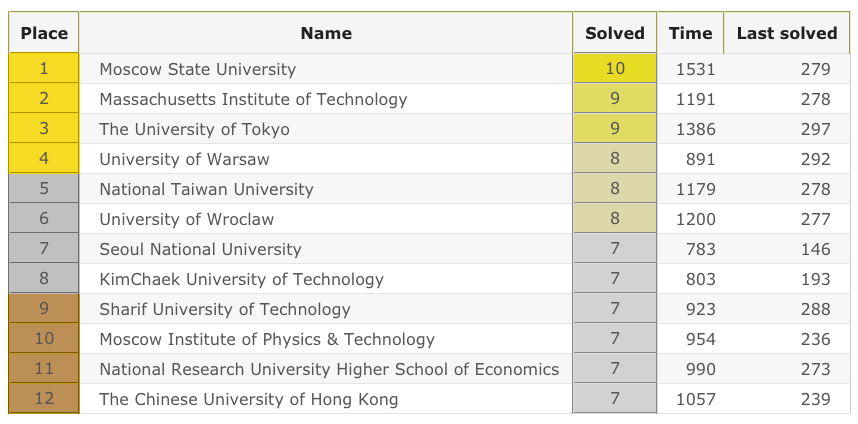Click the Solved column header
Screen dimensions: 858x424
point(614,33)
